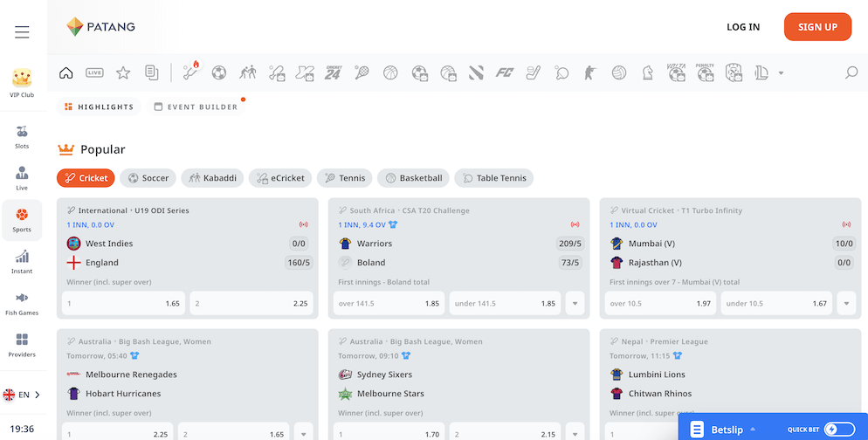Open the LIVE events icon

[x=94, y=72]
